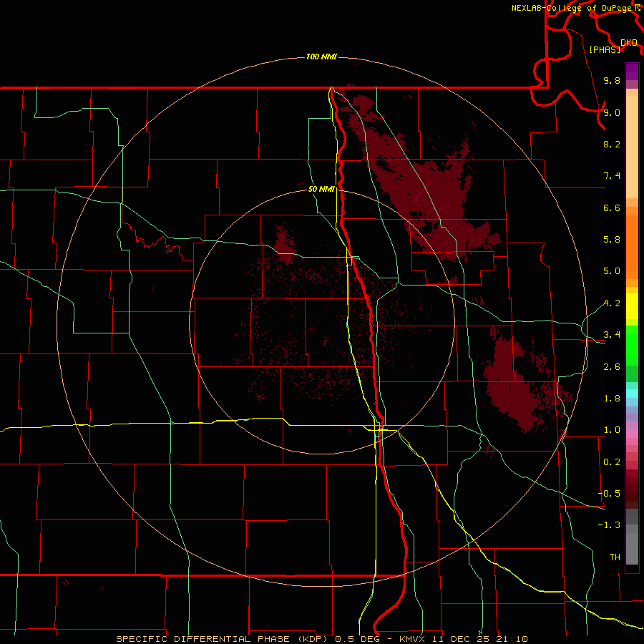Click the 9.8 value on the color scale
This screenshot has width=644, height=644.
[x=612, y=80]
